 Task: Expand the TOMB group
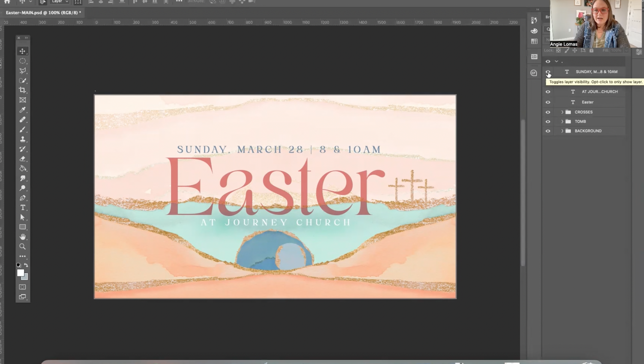coord(562,121)
